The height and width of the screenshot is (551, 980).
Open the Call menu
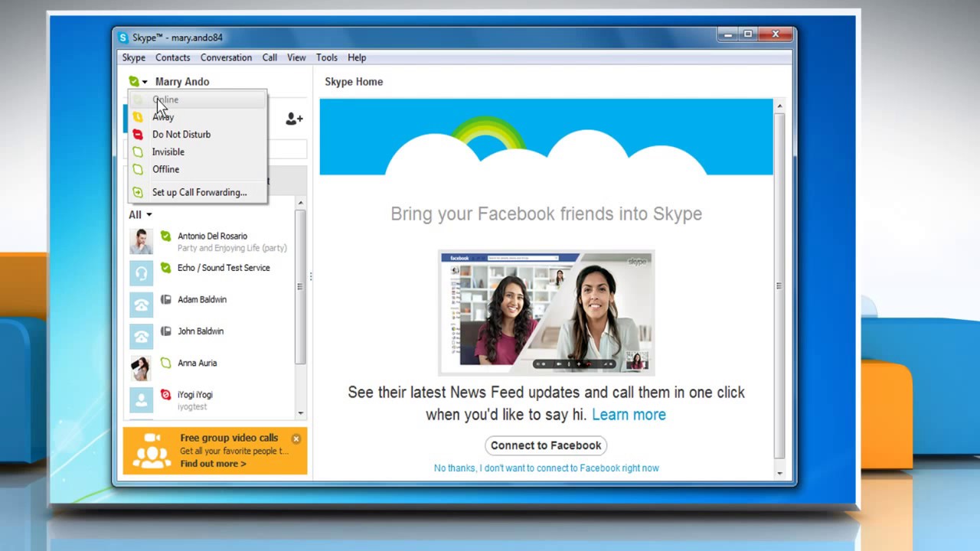pos(269,57)
